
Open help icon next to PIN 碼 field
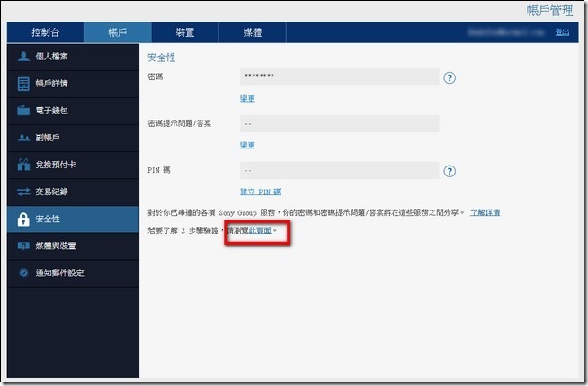click(x=450, y=171)
